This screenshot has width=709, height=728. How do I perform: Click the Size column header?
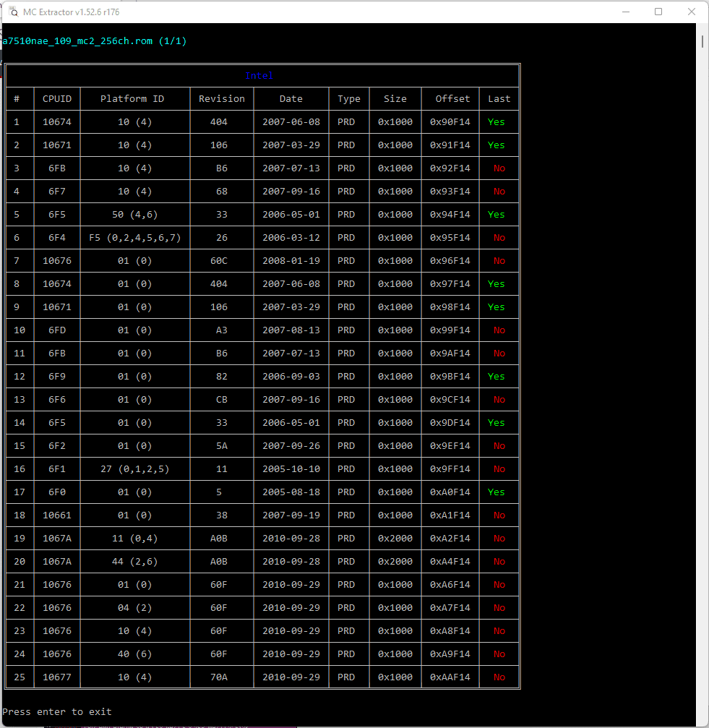click(x=395, y=99)
